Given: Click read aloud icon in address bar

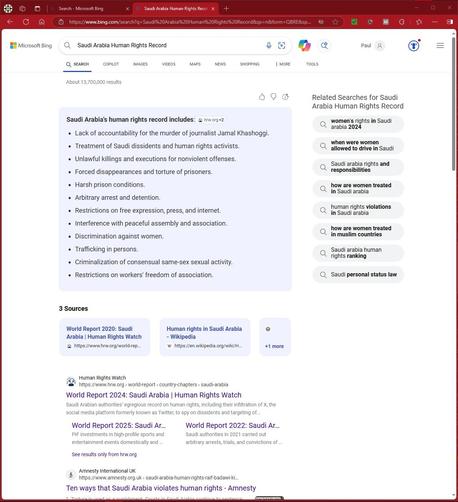Looking at the screenshot, I should pyautogui.click(x=321, y=22).
